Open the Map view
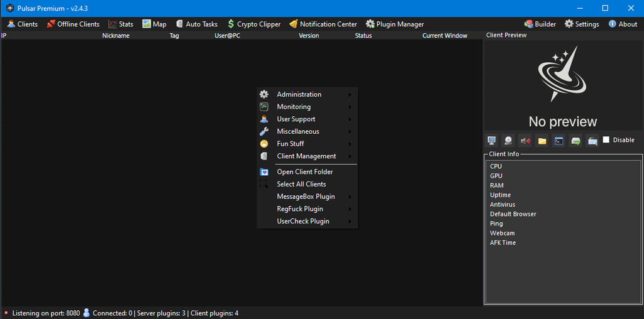 point(155,24)
